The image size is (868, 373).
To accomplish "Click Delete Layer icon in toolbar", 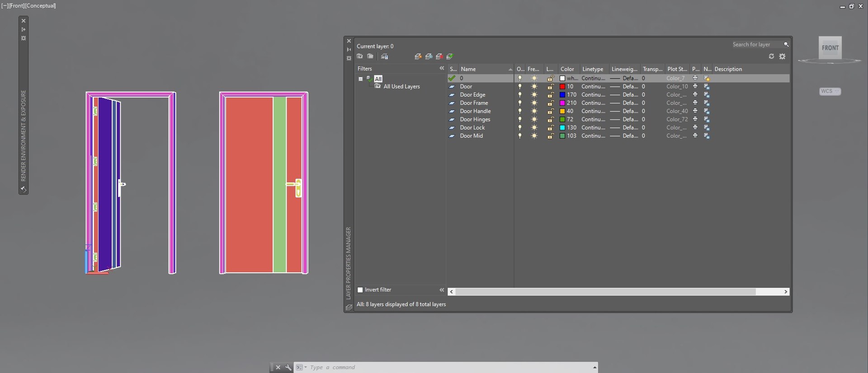I will [x=439, y=56].
